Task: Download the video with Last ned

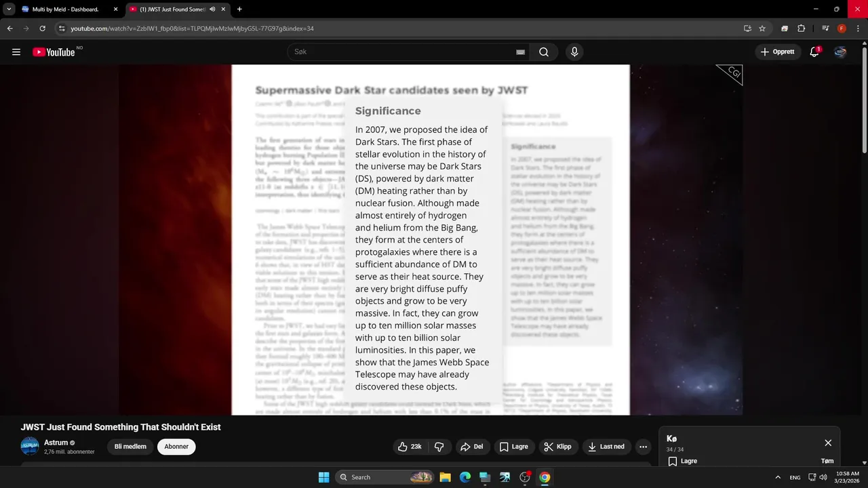Action: coord(607,447)
